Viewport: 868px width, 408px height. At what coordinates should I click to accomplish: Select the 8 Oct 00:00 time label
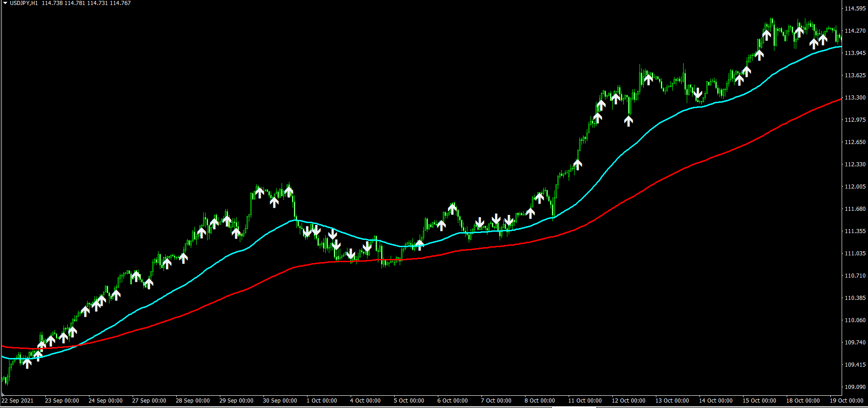click(540, 401)
